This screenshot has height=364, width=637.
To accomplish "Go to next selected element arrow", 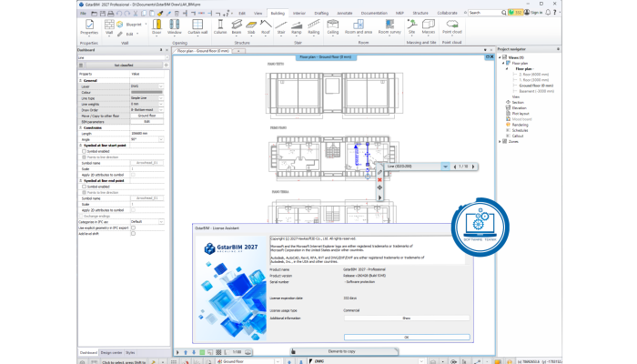I will tap(473, 167).
